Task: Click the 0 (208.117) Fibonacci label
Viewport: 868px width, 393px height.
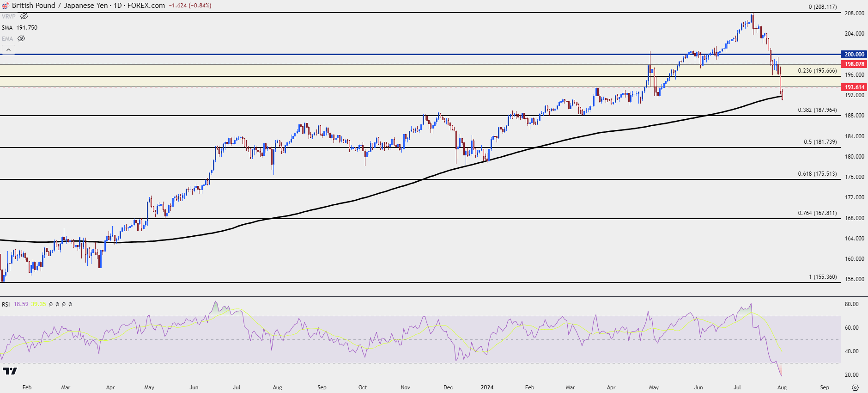Action: pos(823,7)
